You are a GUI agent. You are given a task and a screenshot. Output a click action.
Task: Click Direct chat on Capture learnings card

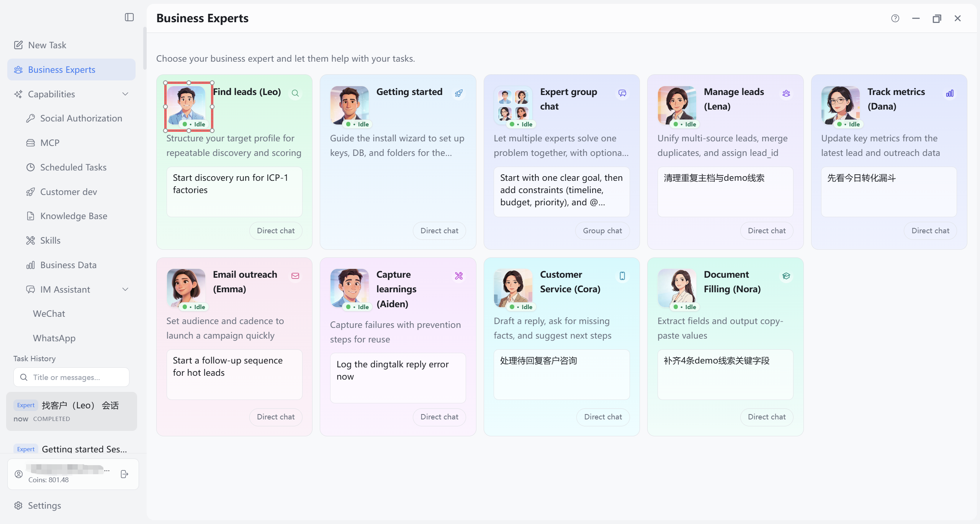click(439, 417)
